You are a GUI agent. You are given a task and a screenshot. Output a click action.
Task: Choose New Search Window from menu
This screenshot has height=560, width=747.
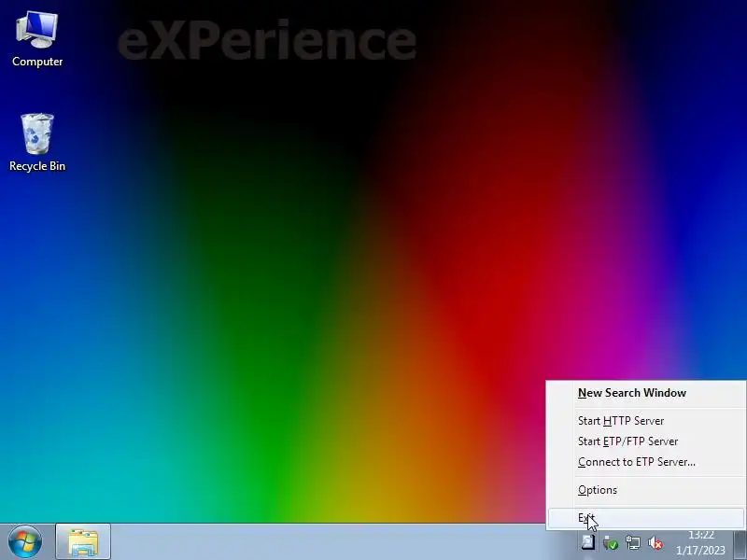click(646, 393)
